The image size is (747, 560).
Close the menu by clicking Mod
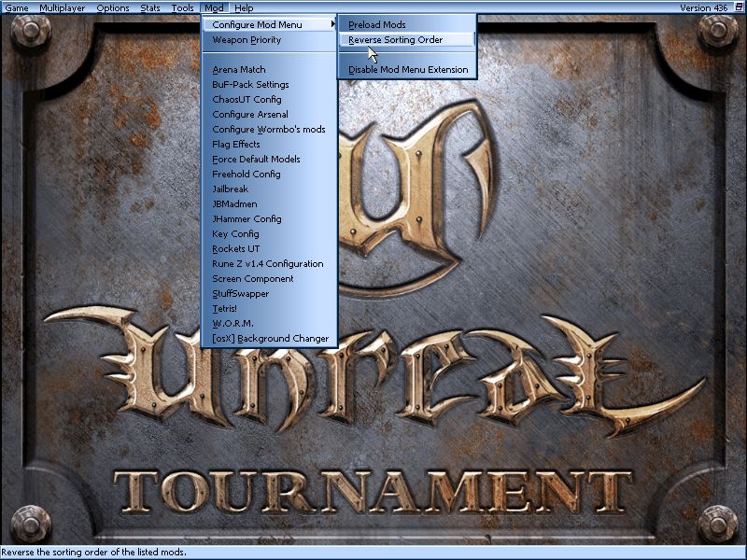click(x=214, y=7)
